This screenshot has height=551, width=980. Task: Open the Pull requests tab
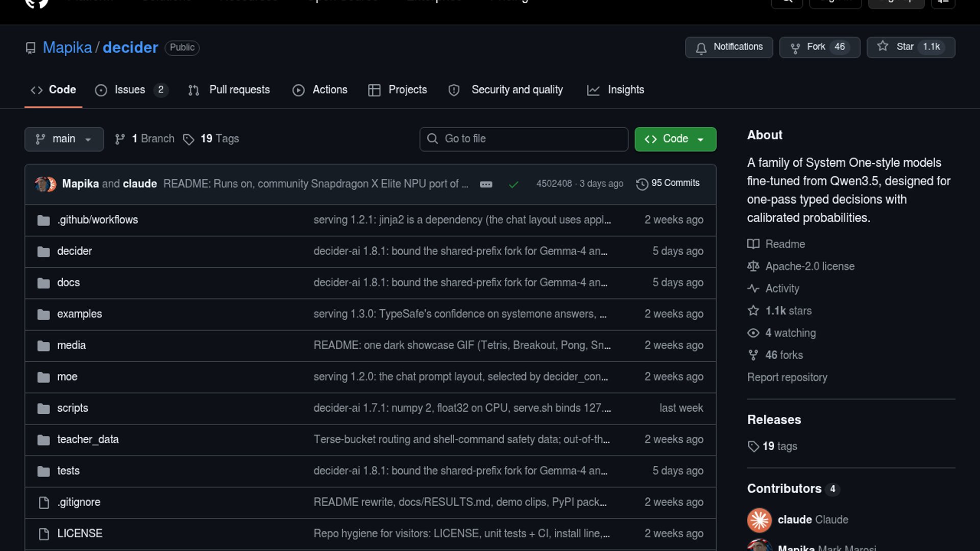pyautogui.click(x=229, y=90)
